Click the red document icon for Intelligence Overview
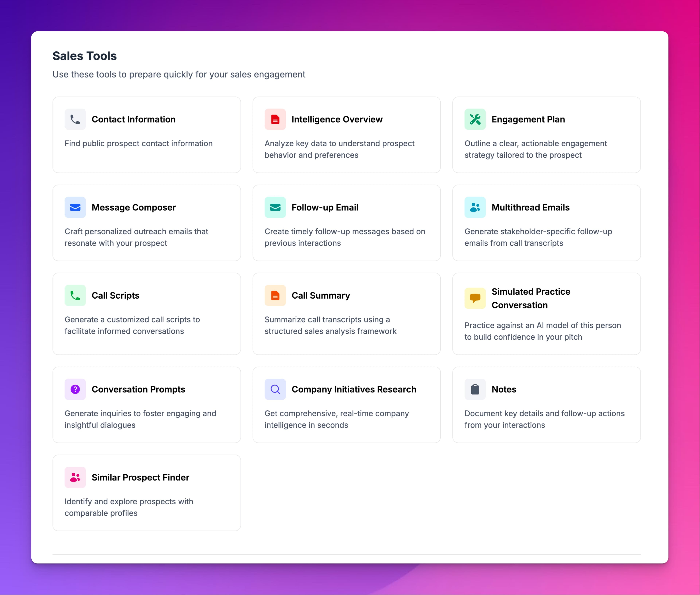Screen dimensions: 700x595 point(275,119)
